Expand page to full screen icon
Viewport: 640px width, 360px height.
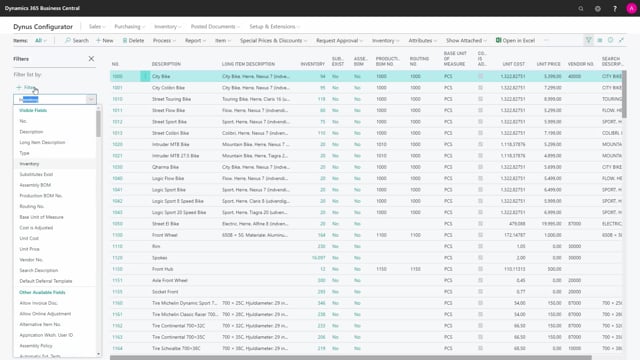(621, 40)
